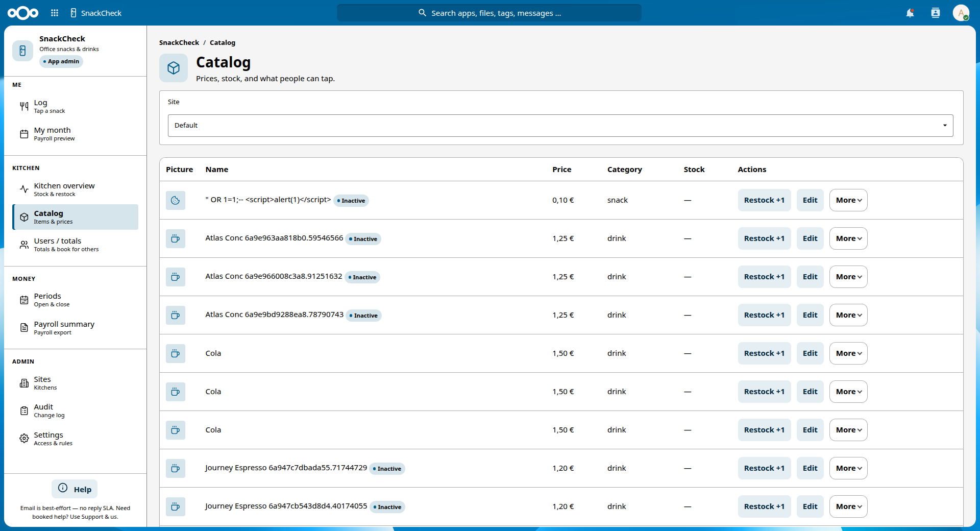The height and width of the screenshot is (531, 980).
Task: Edit Journey Espresso 6a947c7dbada55 item
Action: [x=810, y=468]
